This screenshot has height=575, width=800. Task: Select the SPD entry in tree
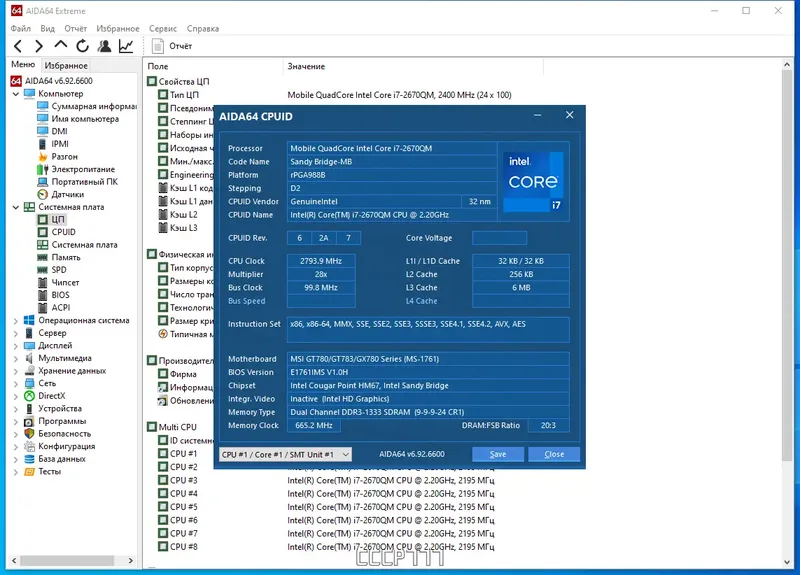(59, 270)
